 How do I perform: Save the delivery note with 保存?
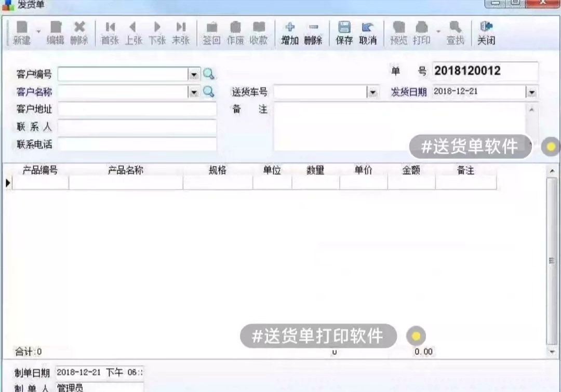click(x=344, y=33)
